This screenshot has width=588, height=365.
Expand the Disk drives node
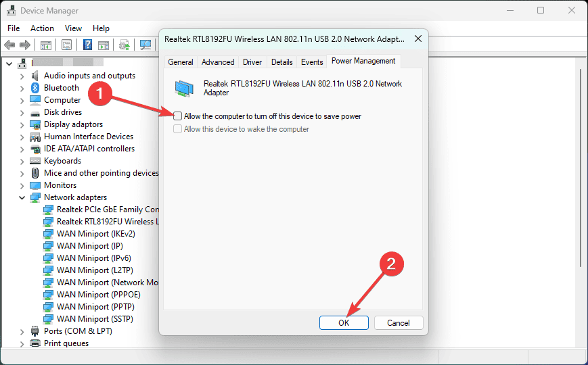click(x=22, y=113)
